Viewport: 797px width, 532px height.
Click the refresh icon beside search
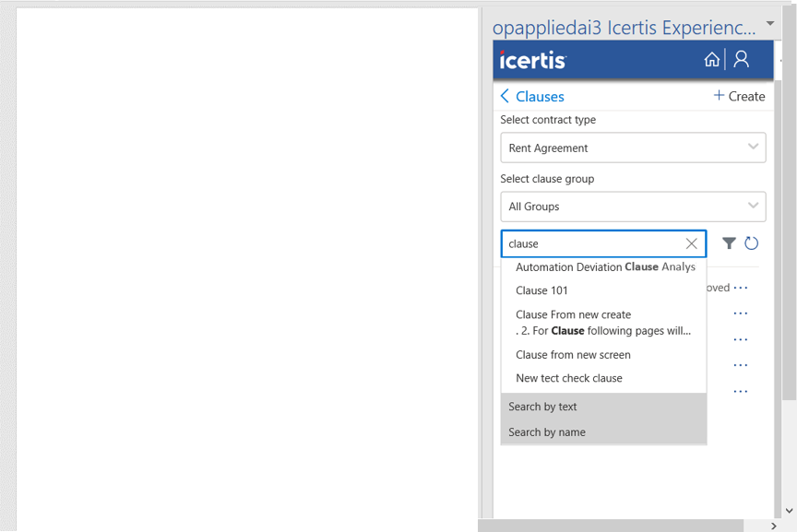coord(752,243)
